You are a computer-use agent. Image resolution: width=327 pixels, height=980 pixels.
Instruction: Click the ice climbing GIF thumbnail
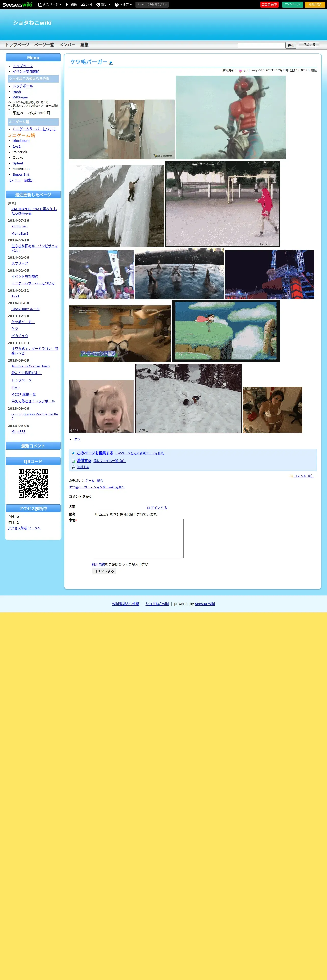click(116, 206)
